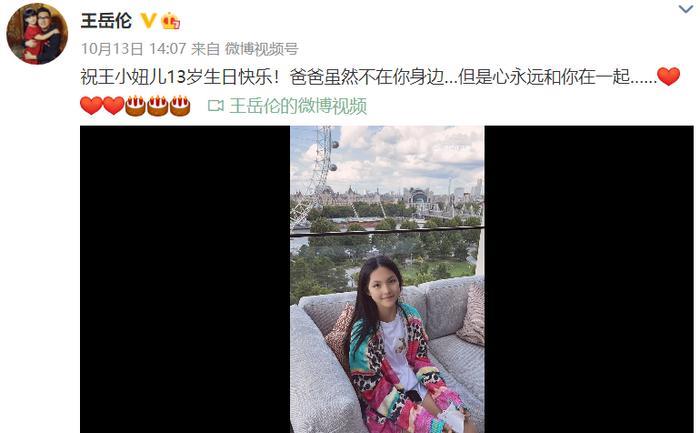Open the post timestamp 10月13日 14:07
700x433 pixels.
[133, 49]
